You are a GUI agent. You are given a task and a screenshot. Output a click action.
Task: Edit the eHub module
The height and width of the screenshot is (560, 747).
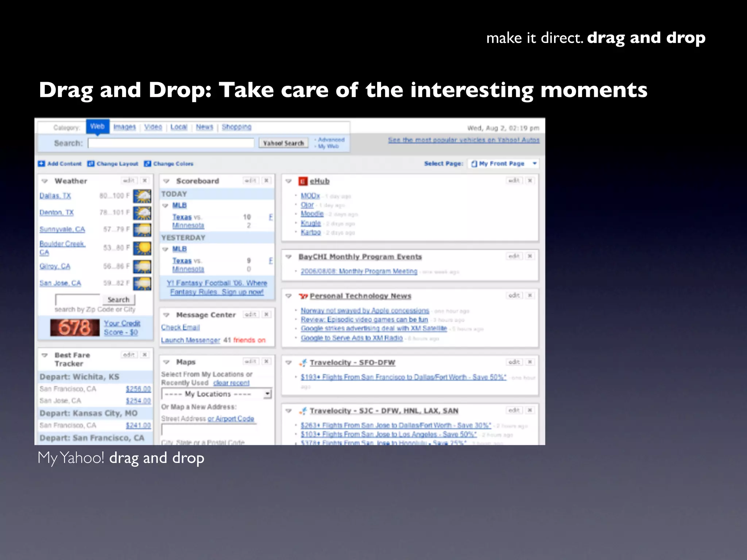pyautogui.click(x=514, y=180)
